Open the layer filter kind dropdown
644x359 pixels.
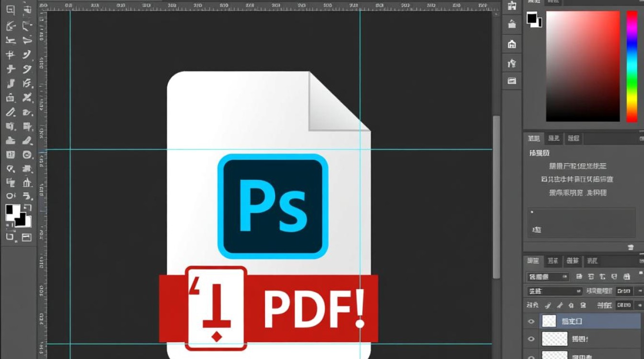pos(548,277)
